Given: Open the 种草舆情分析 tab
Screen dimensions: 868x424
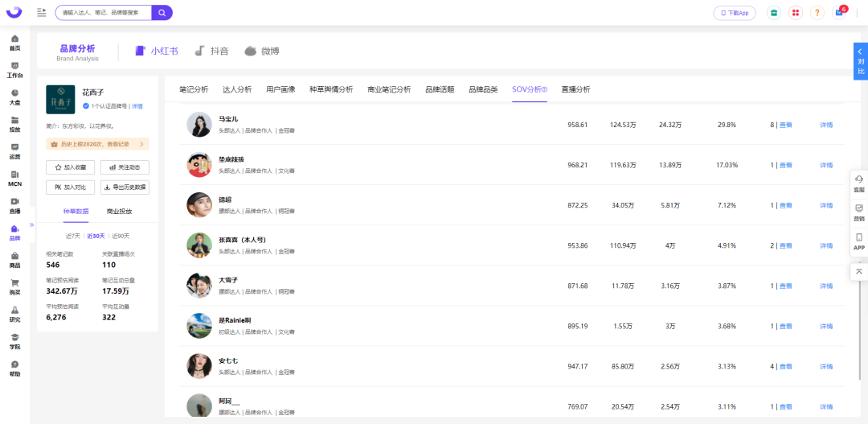Looking at the screenshot, I should coord(331,89).
